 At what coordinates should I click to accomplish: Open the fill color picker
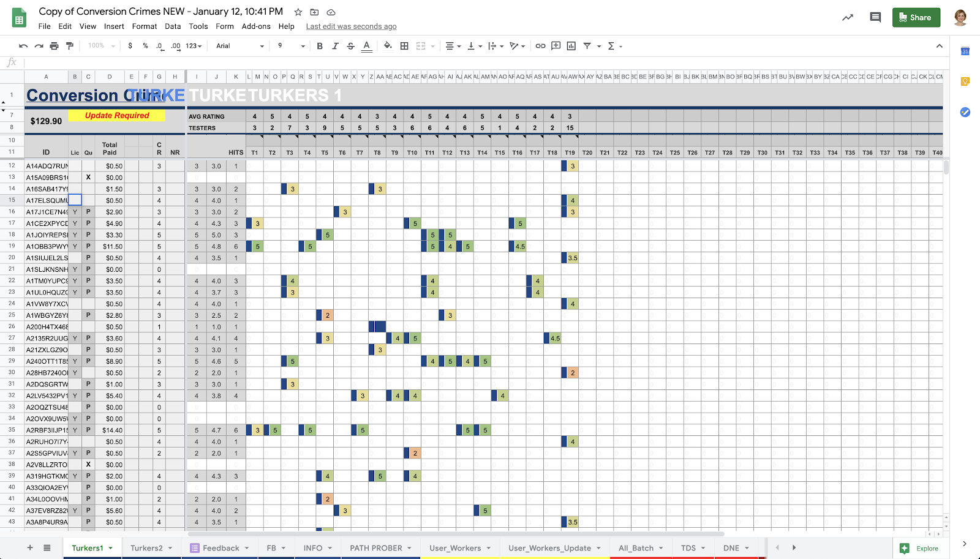tap(388, 46)
